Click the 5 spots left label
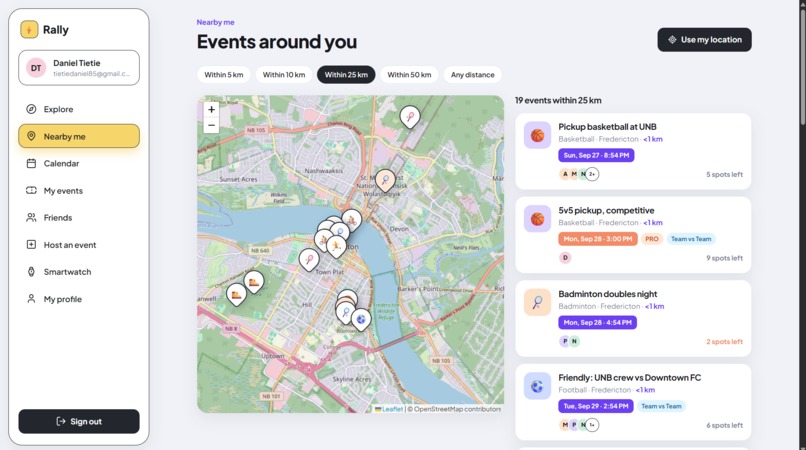Image resolution: width=806 pixels, height=450 pixels. (x=724, y=174)
